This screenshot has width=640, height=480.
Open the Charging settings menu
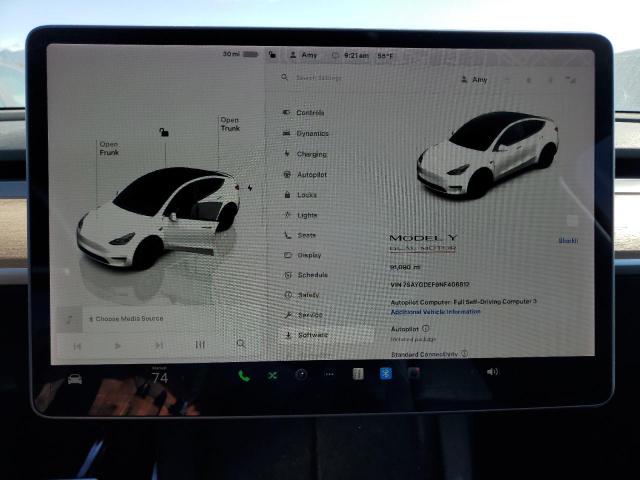[305, 154]
